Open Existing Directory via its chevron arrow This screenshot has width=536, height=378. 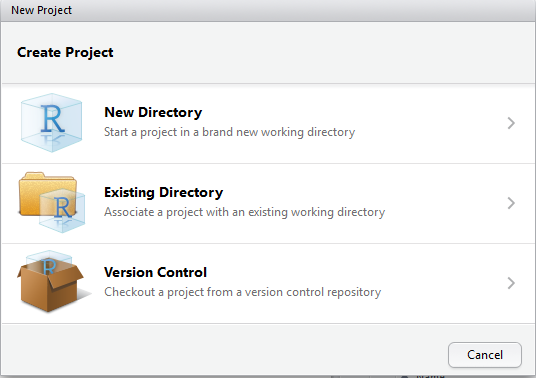pos(511,203)
